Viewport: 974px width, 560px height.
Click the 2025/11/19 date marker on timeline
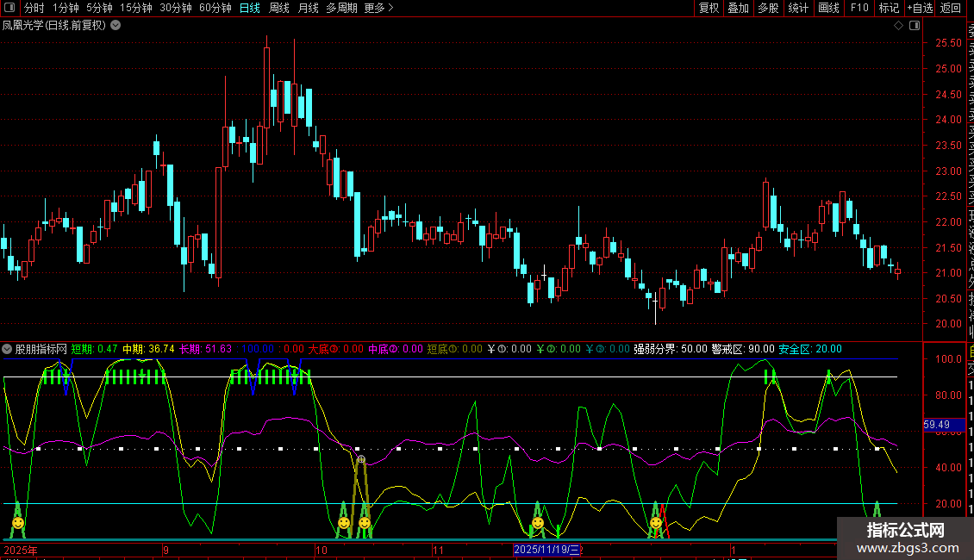click(x=547, y=550)
